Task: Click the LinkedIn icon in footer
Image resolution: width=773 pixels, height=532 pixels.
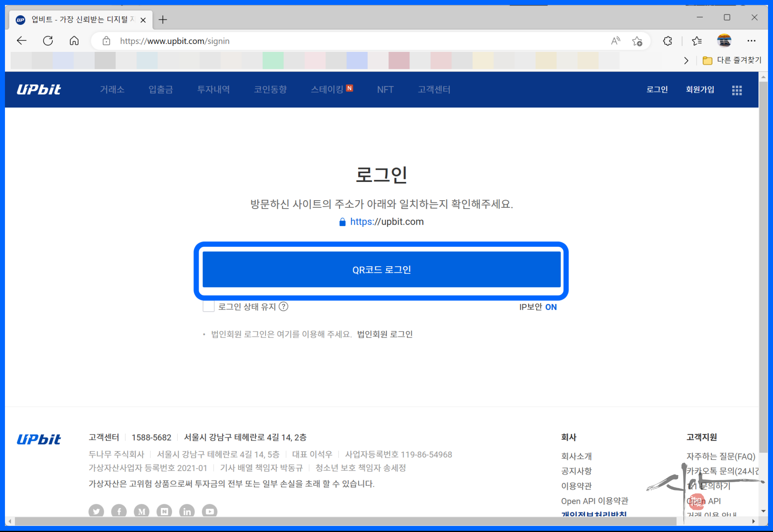Action: pyautogui.click(x=187, y=511)
